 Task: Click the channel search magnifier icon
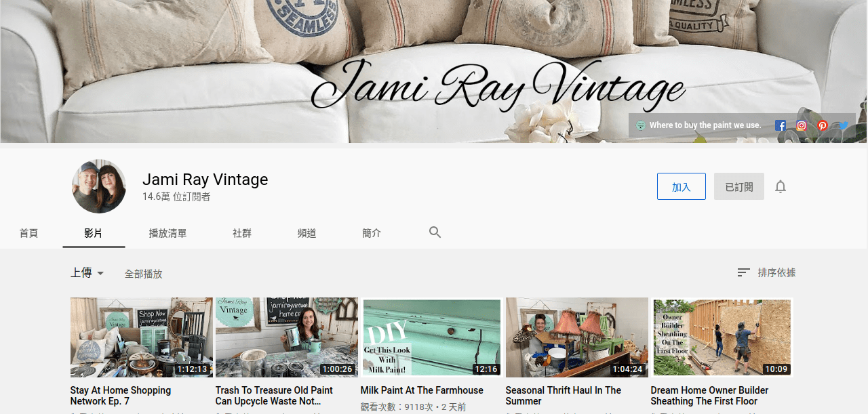click(x=435, y=232)
